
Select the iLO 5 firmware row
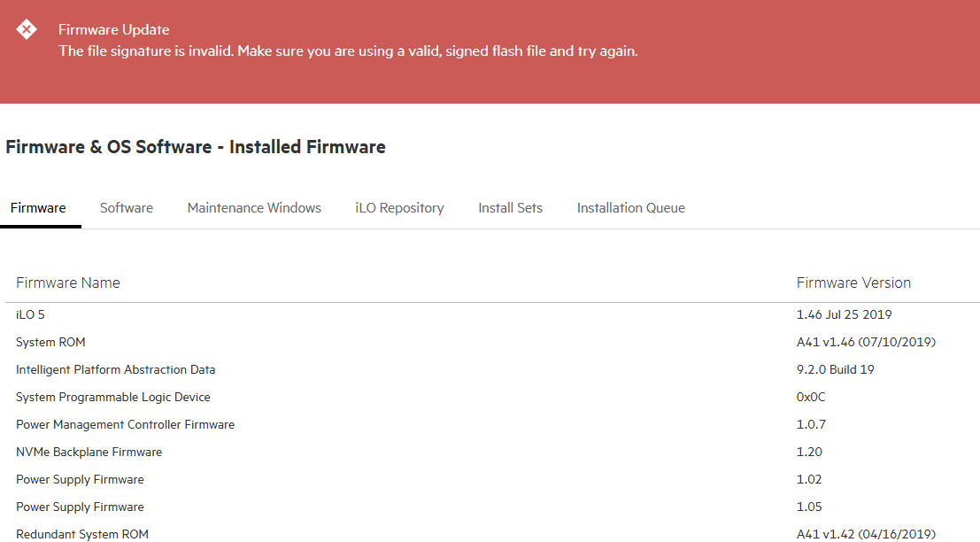pos(492,314)
